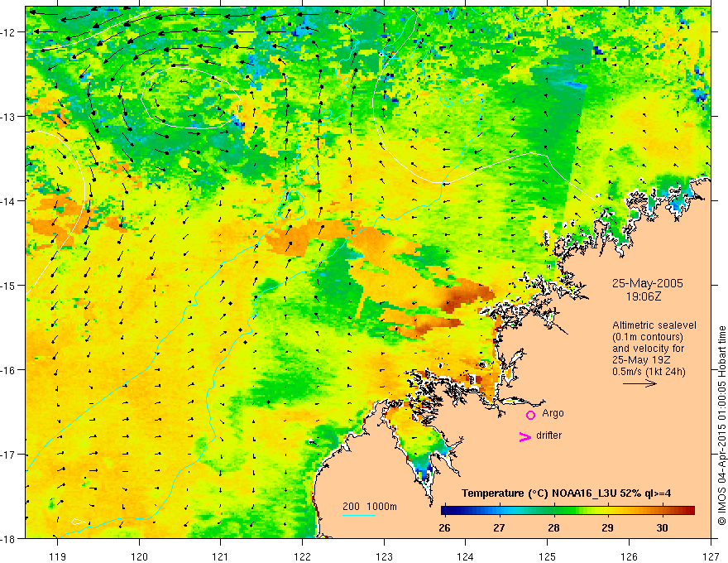Click latitude axis label -18

tap(8, 538)
